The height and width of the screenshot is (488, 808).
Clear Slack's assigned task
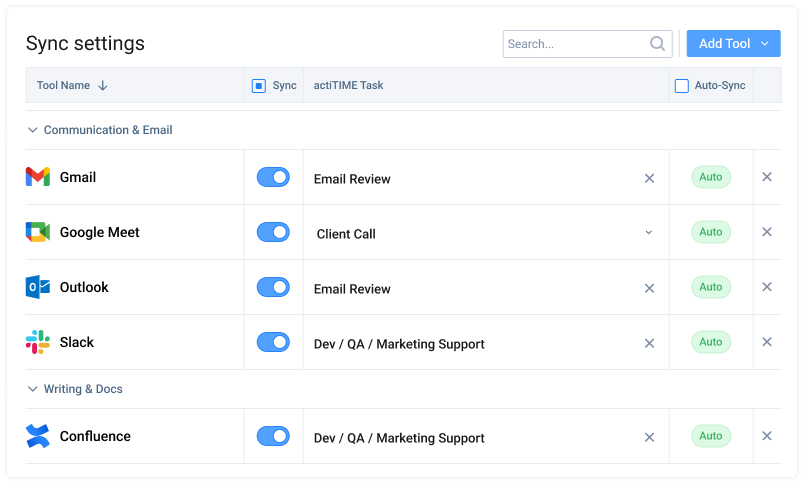pyautogui.click(x=649, y=343)
